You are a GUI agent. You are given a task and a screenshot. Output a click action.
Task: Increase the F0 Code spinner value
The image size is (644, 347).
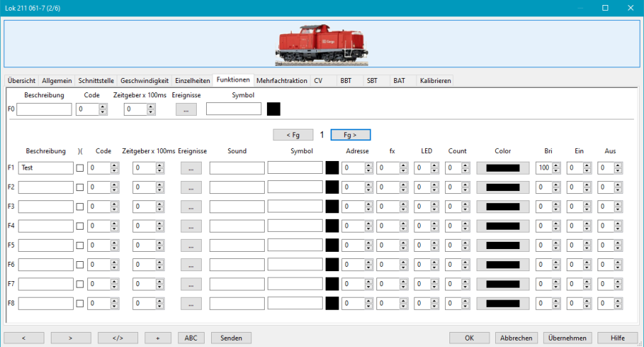pyautogui.click(x=103, y=107)
